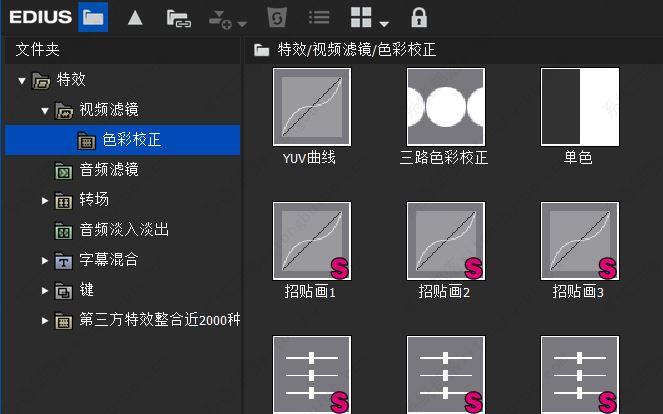This screenshot has height=414, width=663.
Task: Collapse the 视频滤镜 folder
Action: tap(45, 110)
